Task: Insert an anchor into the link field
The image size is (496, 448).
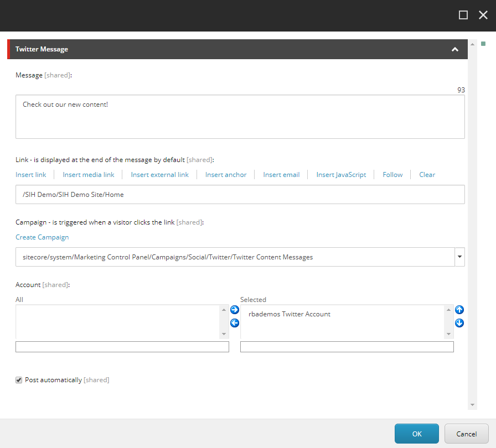Action: [225, 174]
